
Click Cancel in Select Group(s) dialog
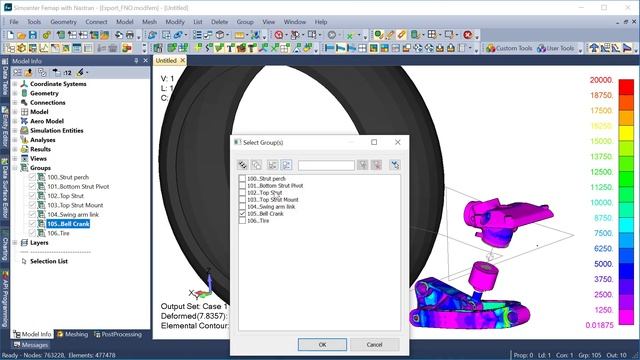coord(374,344)
